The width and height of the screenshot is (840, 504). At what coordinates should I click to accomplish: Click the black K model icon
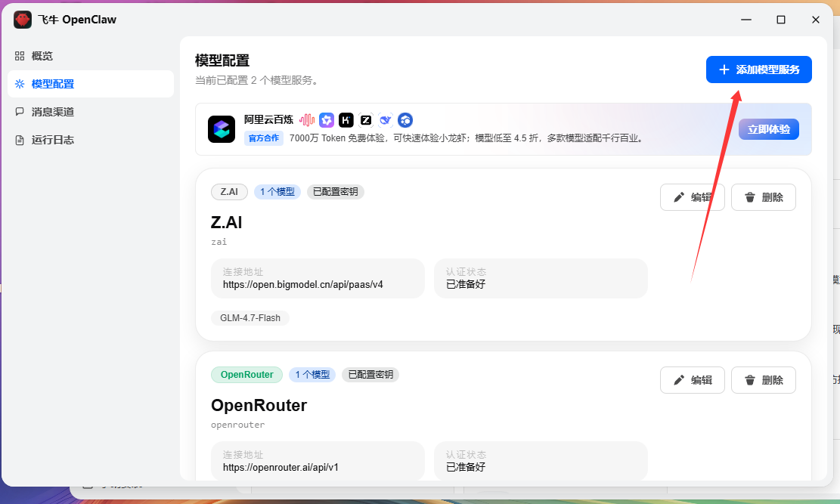click(346, 120)
